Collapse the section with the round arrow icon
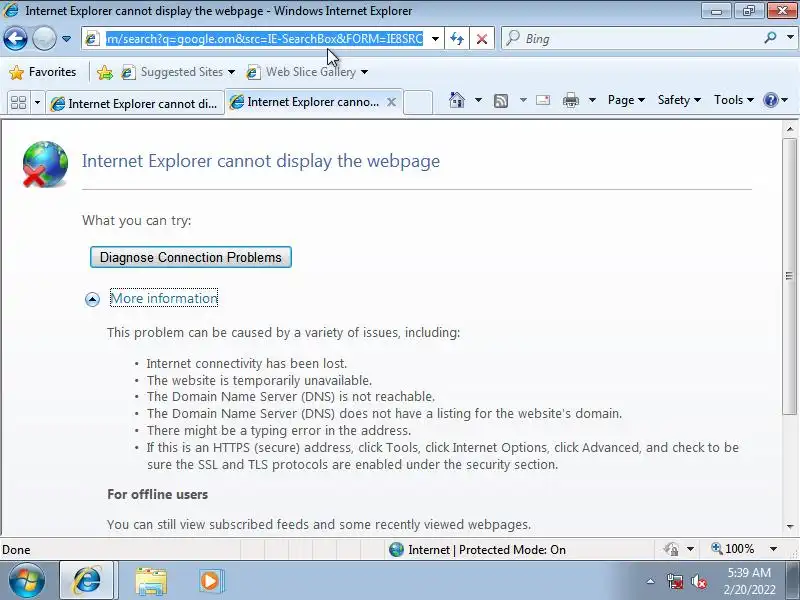The image size is (800, 600). coord(92,299)
